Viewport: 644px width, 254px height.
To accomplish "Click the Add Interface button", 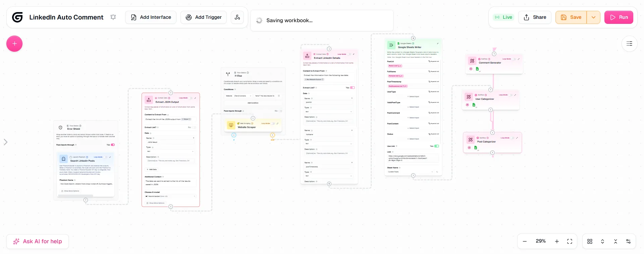I will click(x=151, y=17).
